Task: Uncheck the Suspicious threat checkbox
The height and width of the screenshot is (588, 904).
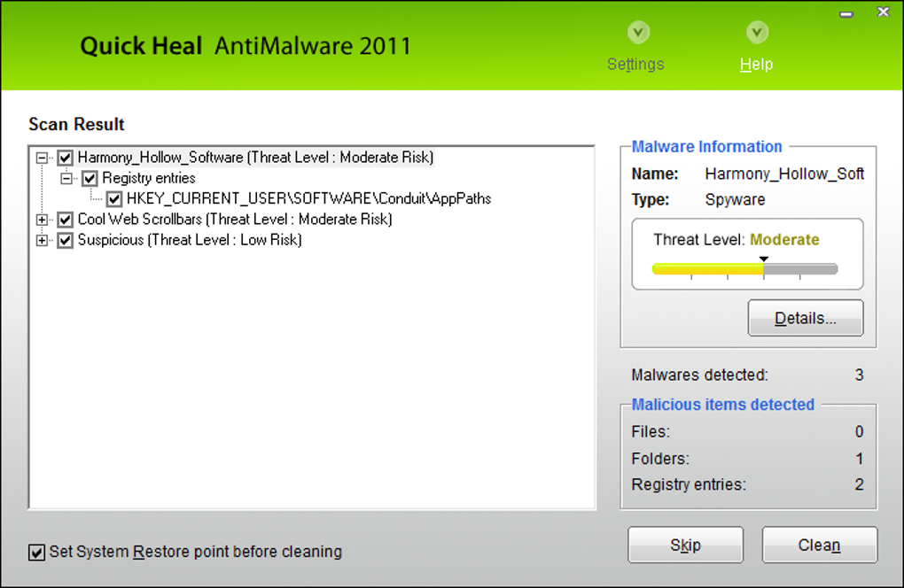Action: click(x=66, y=240)
